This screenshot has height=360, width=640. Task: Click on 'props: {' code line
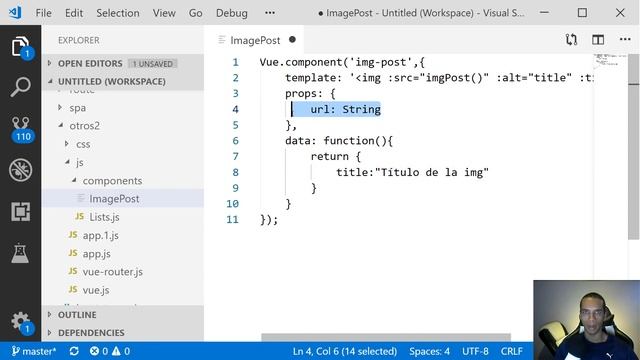(310, 93)
